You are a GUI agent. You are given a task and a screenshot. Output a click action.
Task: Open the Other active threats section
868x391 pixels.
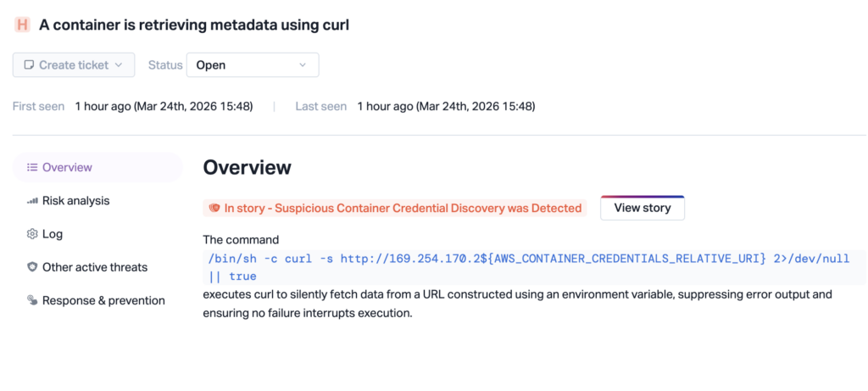coord(94,267)
